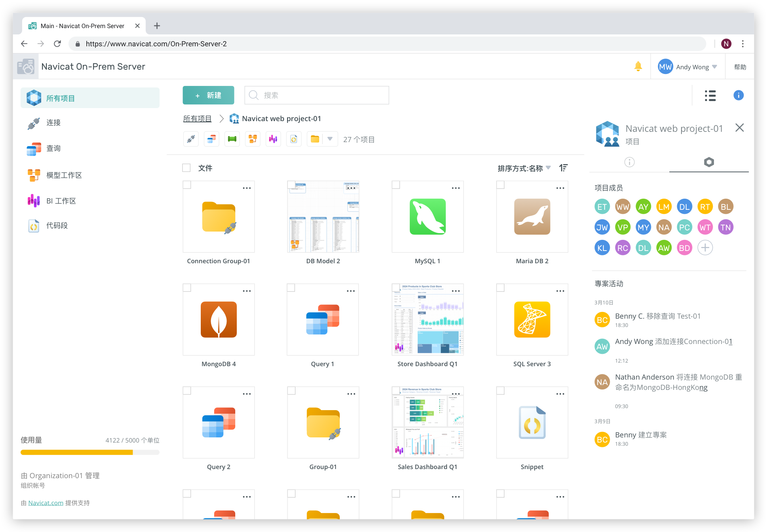This screenshot has height=532, width=767.
Task: Navigate to 所有项目 breadcrumb
Action: tap(197, 118)
